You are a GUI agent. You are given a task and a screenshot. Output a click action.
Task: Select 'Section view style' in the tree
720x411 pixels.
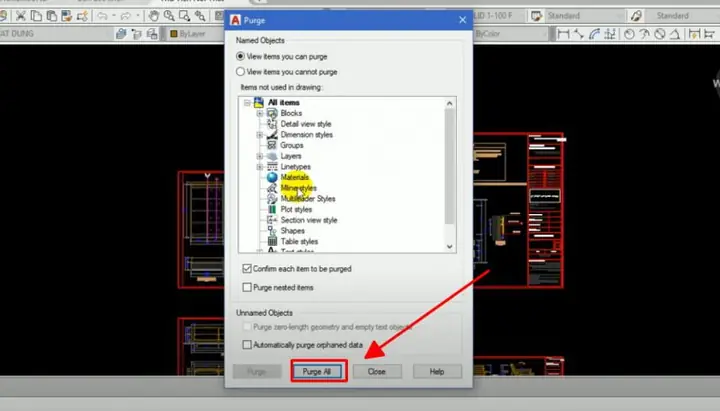tap(309, 220)
